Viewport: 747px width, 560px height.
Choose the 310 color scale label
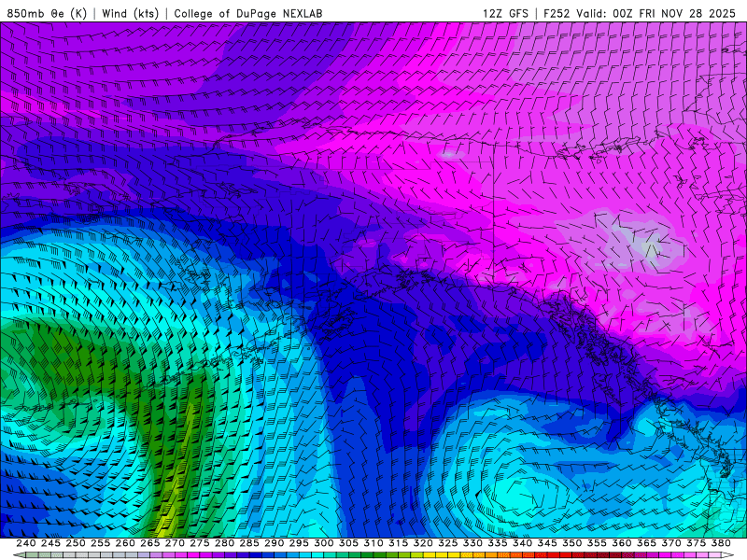pyautogui.click(x=373, y=543)
